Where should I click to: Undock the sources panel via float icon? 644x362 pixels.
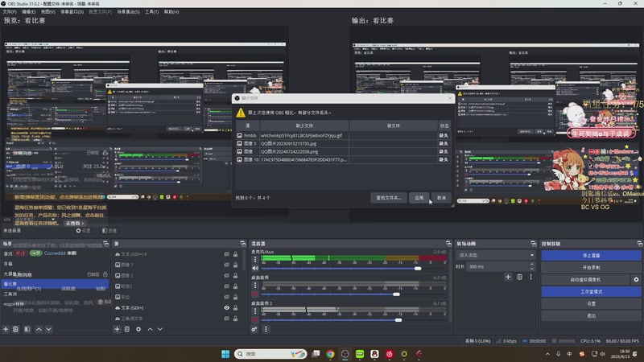coord(243,244)
